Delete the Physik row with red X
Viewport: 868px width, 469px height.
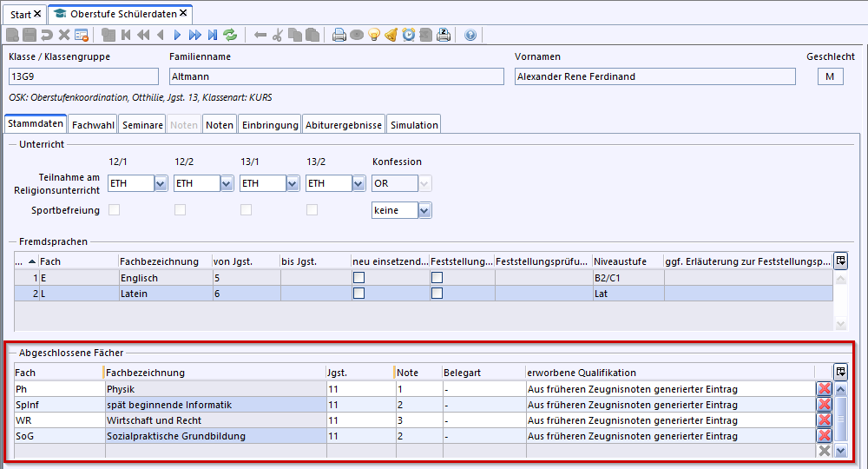pyautogui.click(x=824, y=389)
